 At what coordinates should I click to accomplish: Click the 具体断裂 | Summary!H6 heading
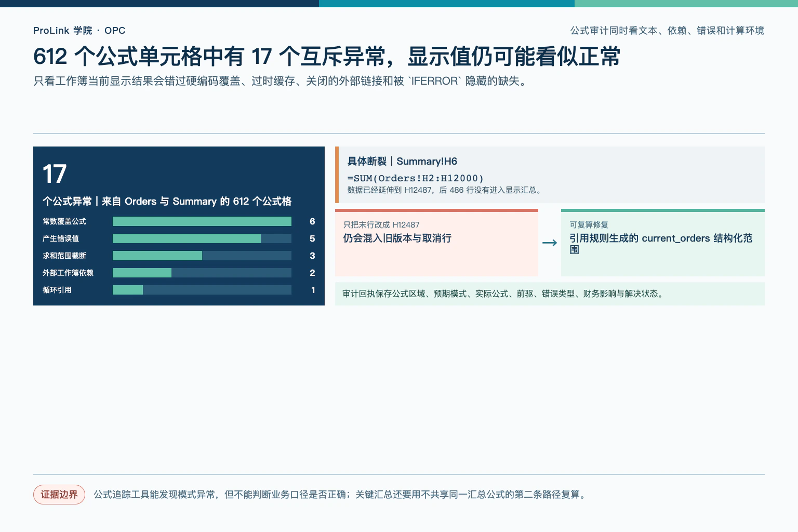click(x=402, y=162)
